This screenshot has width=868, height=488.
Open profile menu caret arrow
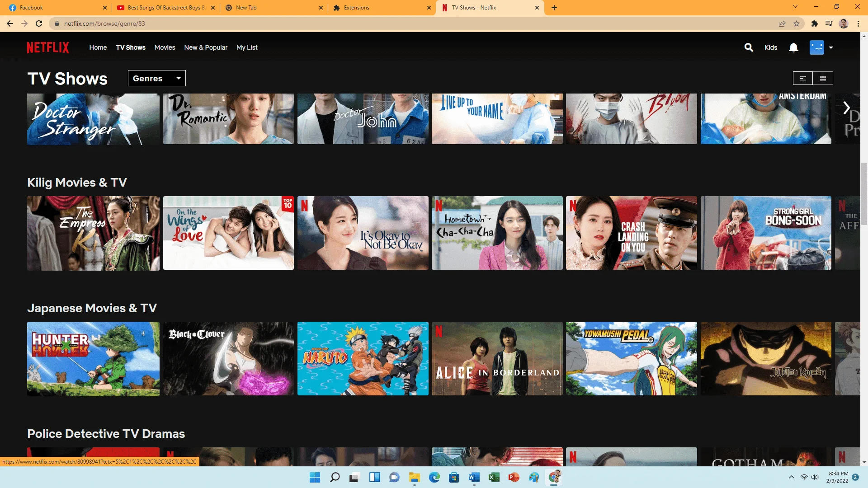pos(831,47)
